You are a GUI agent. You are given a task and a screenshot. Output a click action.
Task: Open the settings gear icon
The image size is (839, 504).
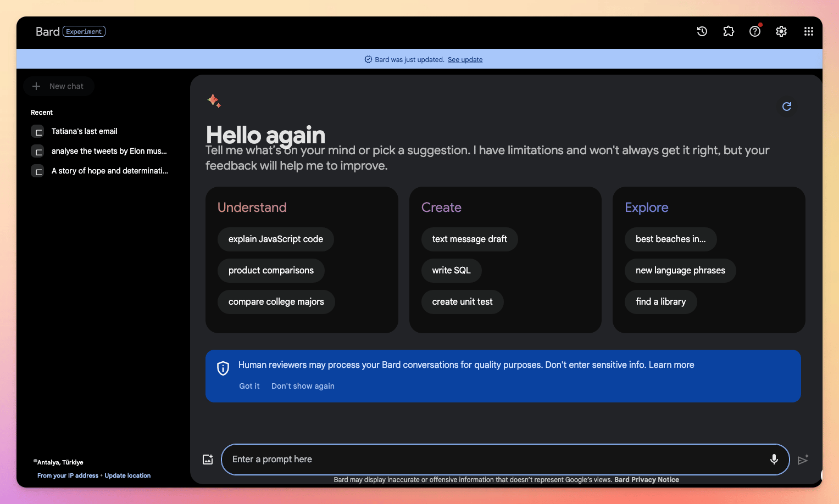[x=781, y=31]
